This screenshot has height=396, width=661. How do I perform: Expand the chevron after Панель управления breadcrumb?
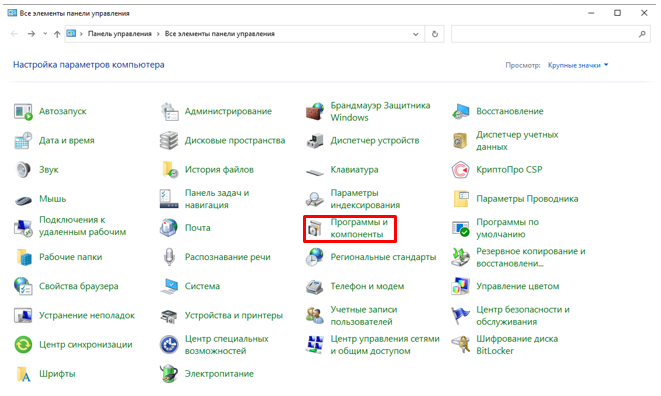158,34
